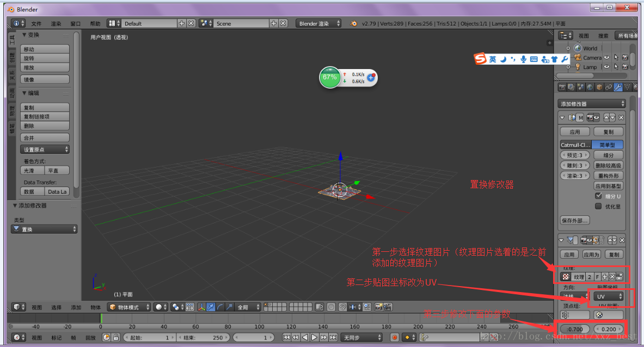The image size is (644, 347).
Task: Uncheck the 细分 U checkbox
Action: [x=599, y=196]
